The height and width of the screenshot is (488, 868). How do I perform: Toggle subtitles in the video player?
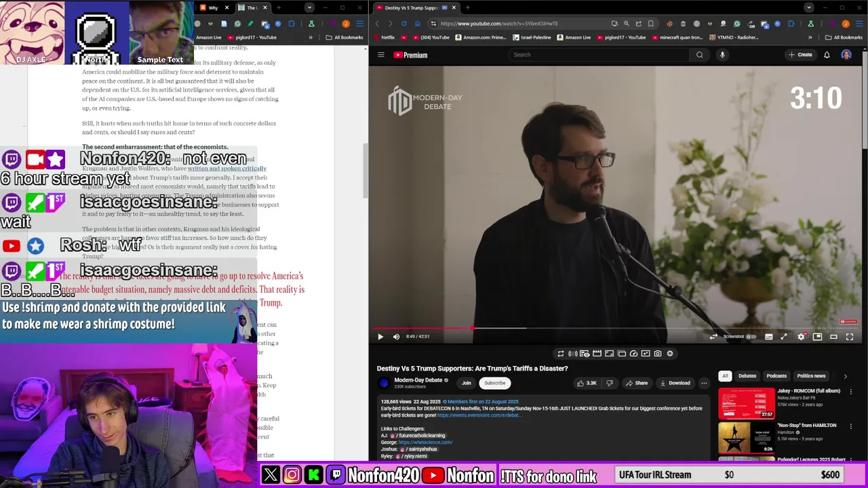click(x=769, y=337)
